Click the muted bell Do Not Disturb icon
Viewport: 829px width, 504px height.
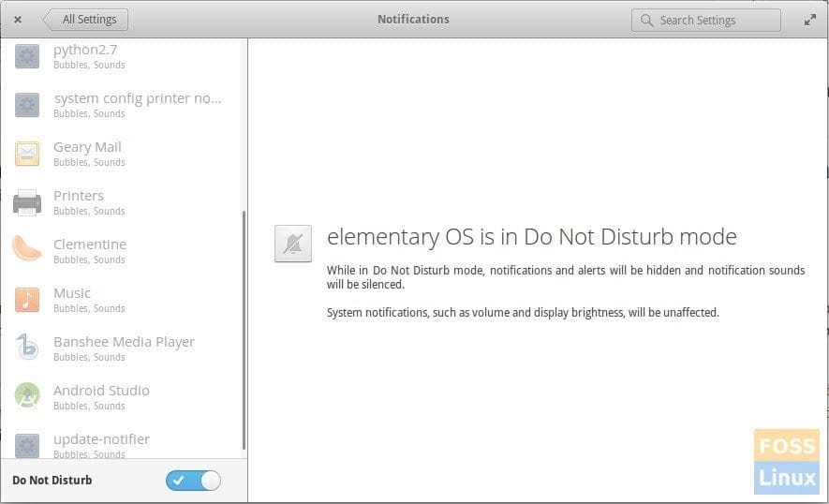[293, 244]
